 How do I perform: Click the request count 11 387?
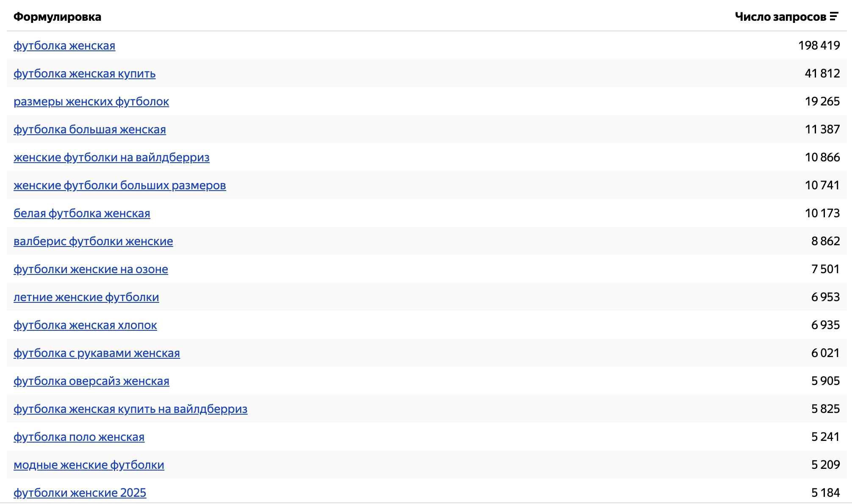coord(822,129)
